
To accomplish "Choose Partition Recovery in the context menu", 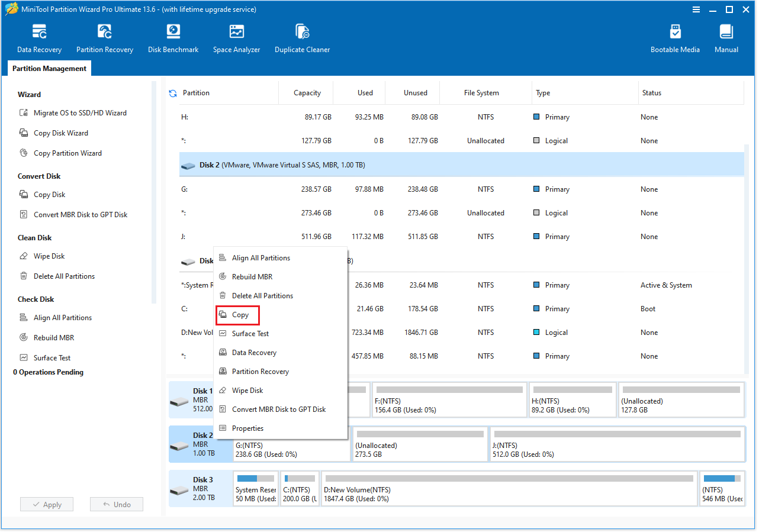I will pyautogui.click(x=280, y=372).
